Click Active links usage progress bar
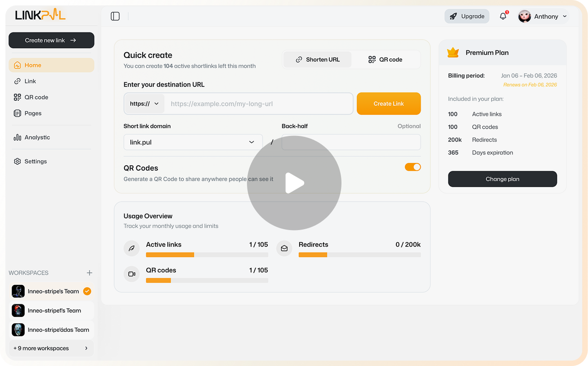This screenshot has height=366, width=588. tap(207, 255)
